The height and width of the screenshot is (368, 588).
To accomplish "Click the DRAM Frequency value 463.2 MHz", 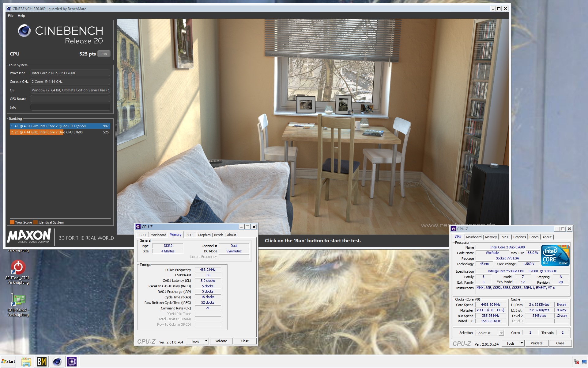I will click(x=208, y=270).
